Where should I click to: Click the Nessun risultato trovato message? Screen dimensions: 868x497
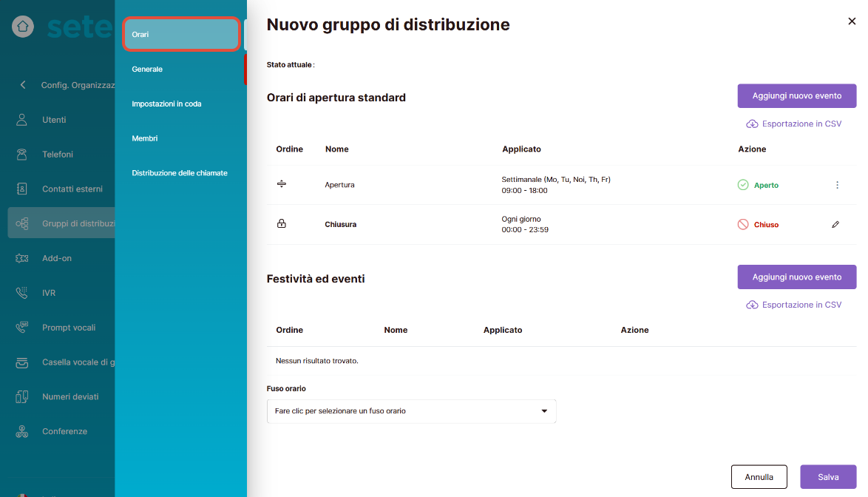[316, 361]
